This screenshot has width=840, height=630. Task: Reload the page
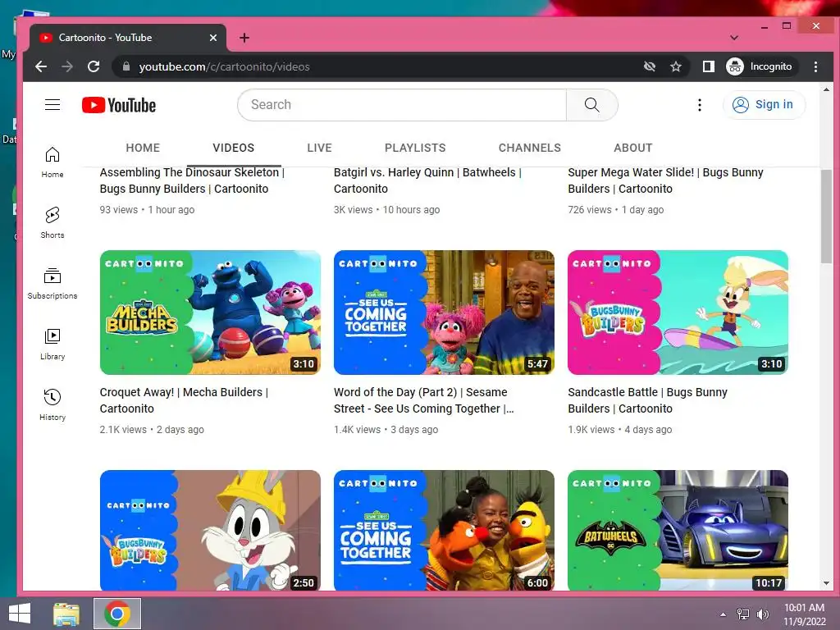click(x=94, y=66)
